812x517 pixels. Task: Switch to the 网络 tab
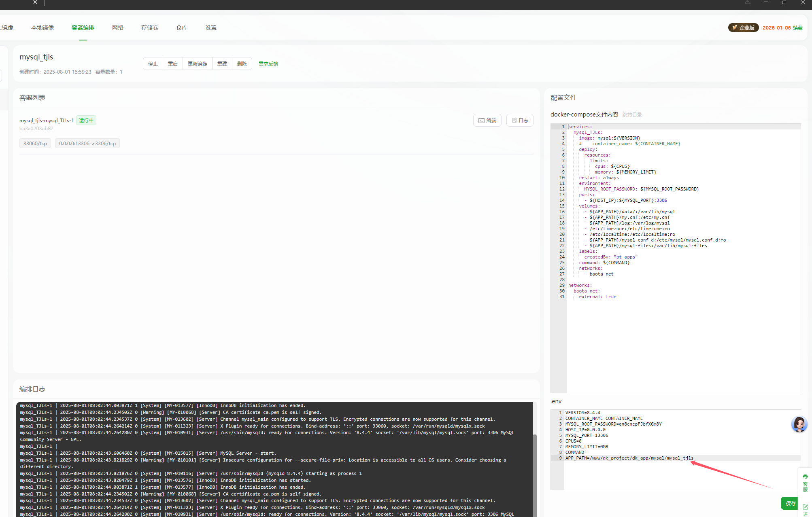coord(118,28)
